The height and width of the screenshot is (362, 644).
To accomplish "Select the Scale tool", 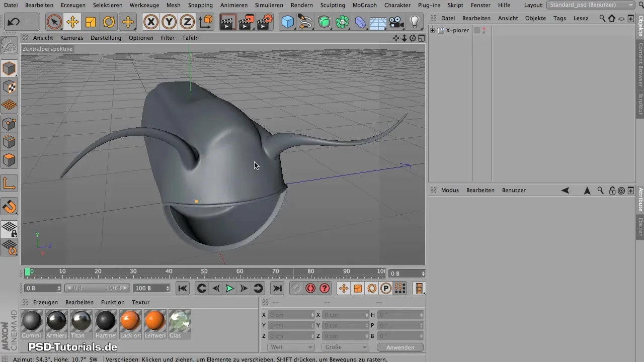I will pyautogui.click(x=91, y=22).
